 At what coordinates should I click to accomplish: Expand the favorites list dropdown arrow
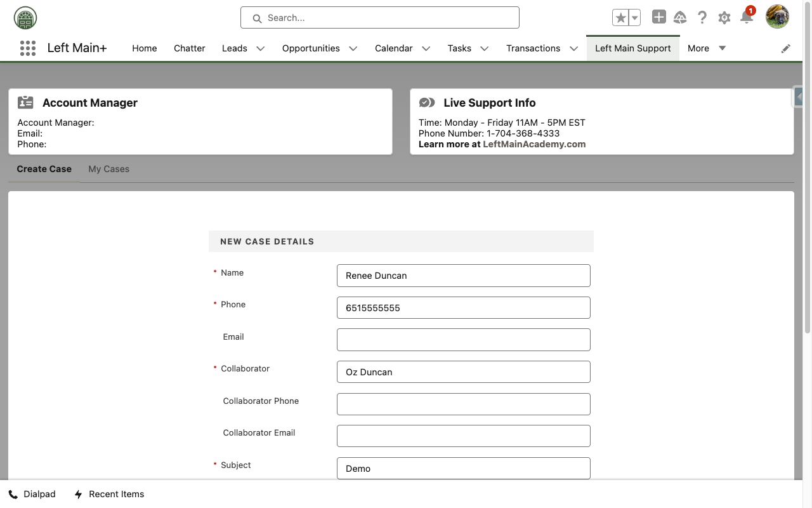coord(634,18)
